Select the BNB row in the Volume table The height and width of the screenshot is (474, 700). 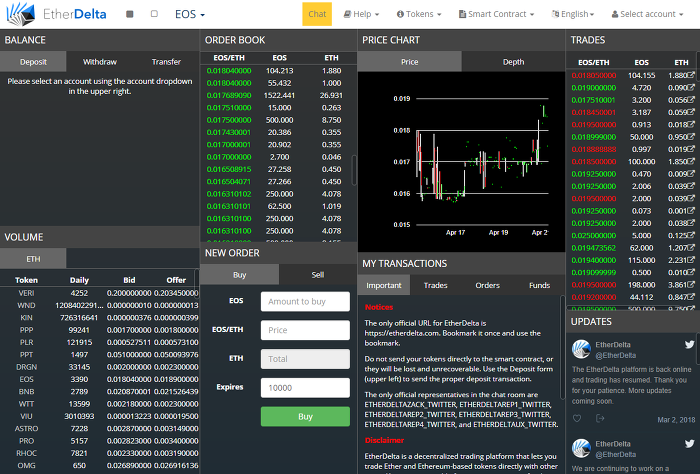coord(100,391)
